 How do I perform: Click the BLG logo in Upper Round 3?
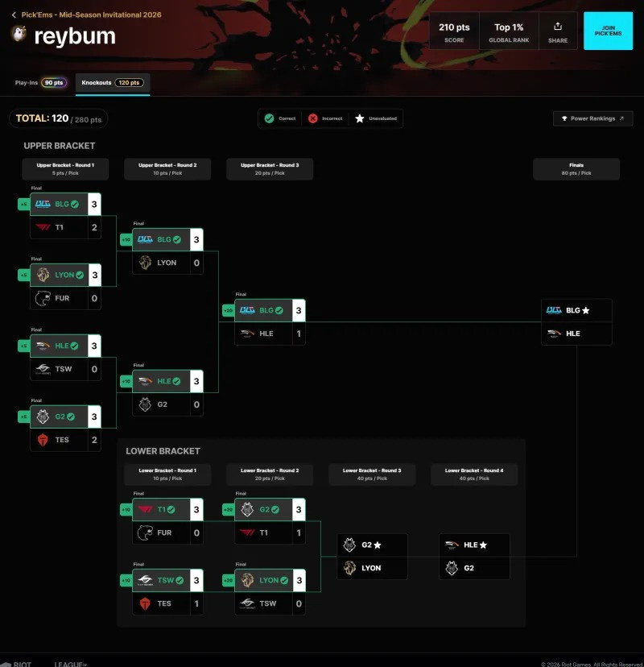click(247, 310)
